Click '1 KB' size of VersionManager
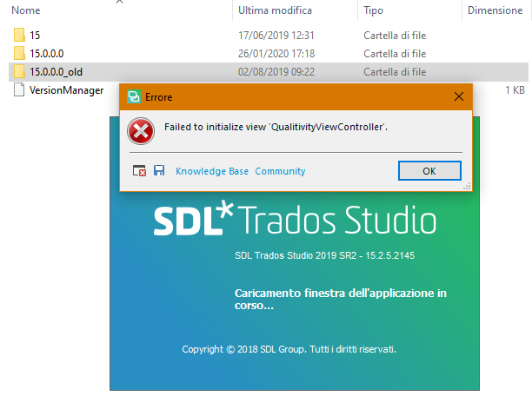This screenshot has width=532, height=396. [515, 90]
